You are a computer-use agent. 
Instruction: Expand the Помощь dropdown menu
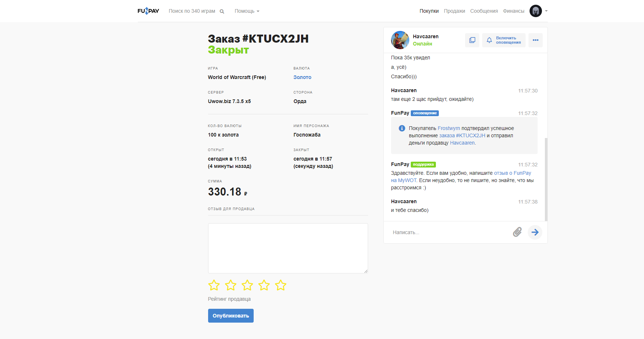[x=247, y=11]
